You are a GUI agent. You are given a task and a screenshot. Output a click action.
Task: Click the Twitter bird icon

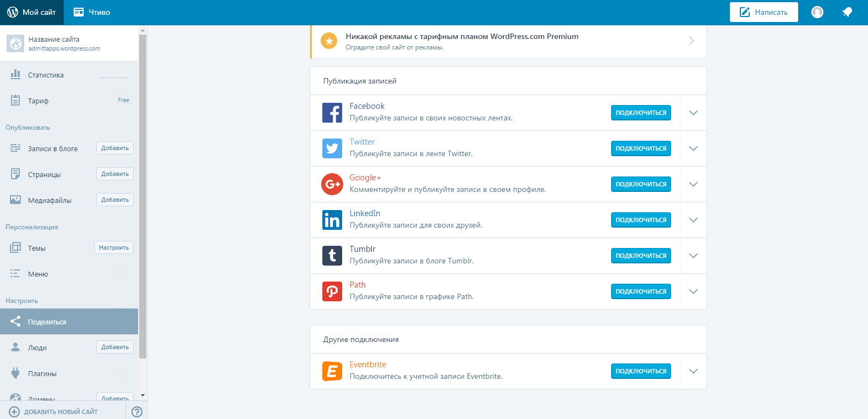pos(332,148)
